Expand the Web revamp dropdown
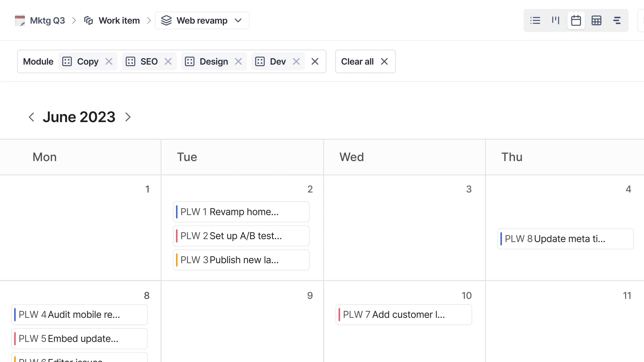 [238, 20]
